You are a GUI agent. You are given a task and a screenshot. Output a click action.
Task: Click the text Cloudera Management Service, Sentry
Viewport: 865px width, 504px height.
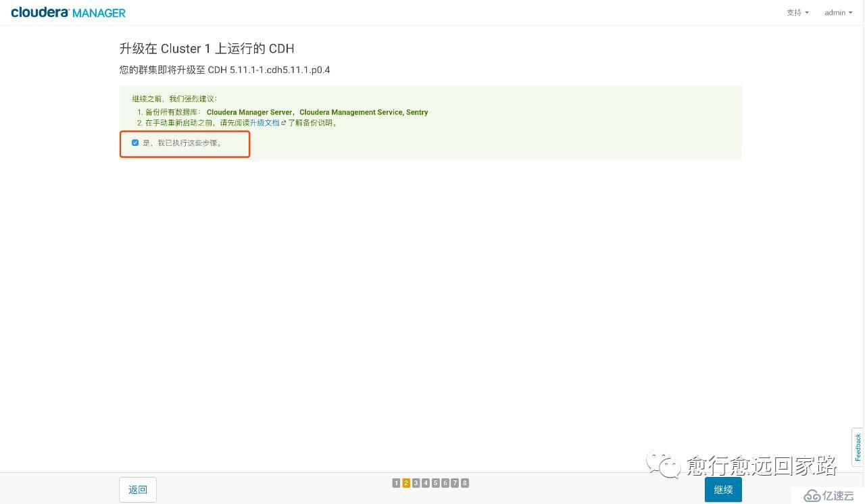point(364,112)
